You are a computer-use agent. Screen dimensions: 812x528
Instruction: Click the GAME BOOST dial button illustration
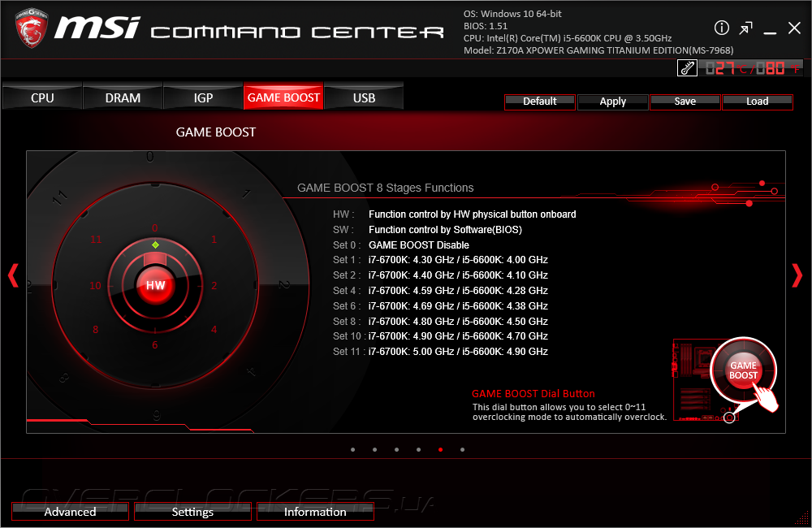click(x=743, y=370)
